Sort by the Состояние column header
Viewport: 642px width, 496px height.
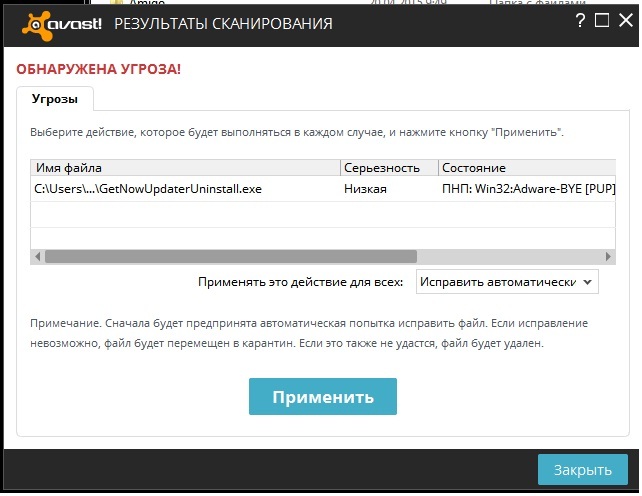click(x=527, y=168)
